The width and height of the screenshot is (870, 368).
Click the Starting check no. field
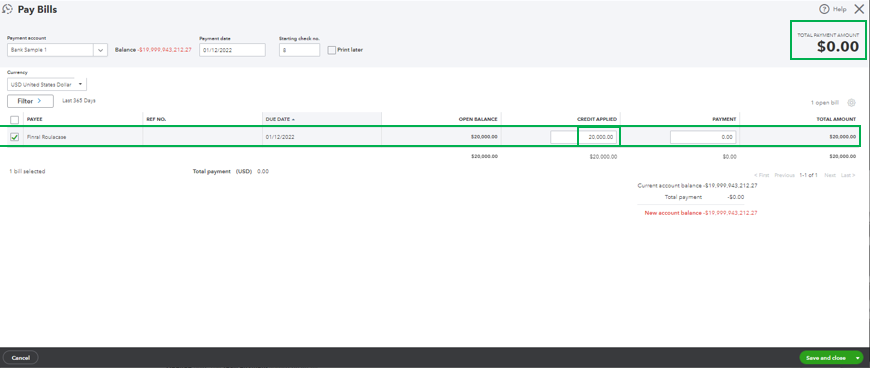(300, 50)
